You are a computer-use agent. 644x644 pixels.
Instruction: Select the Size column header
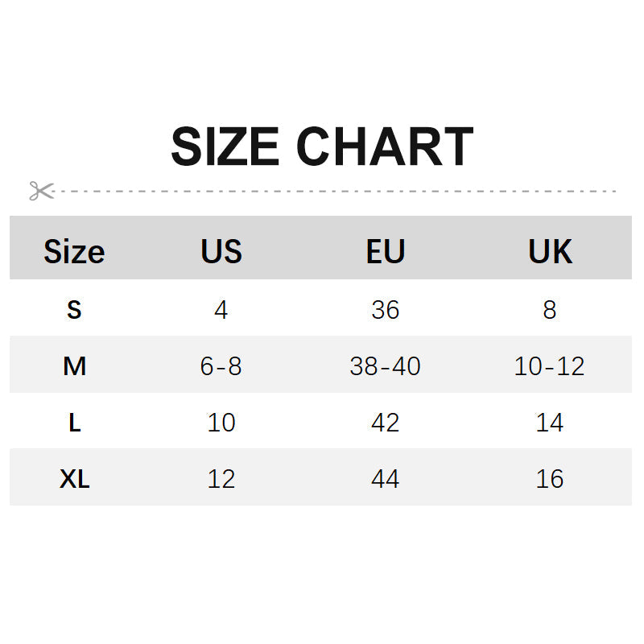[74, 252]
